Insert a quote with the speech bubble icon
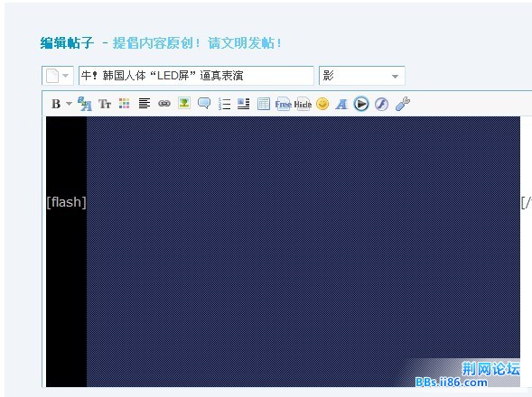 click(204, 103)
